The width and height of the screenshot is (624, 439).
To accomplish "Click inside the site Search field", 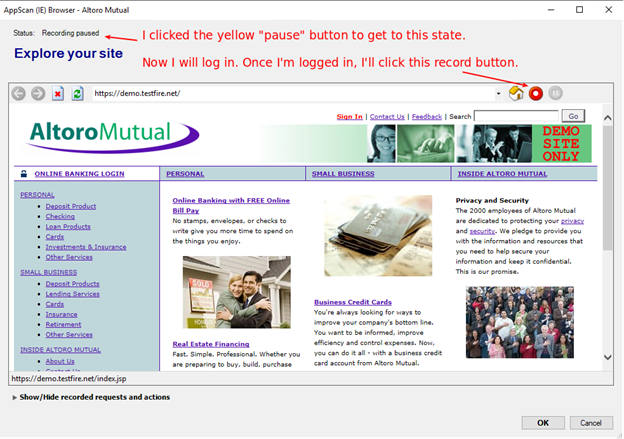I will (x=516, y=117).
